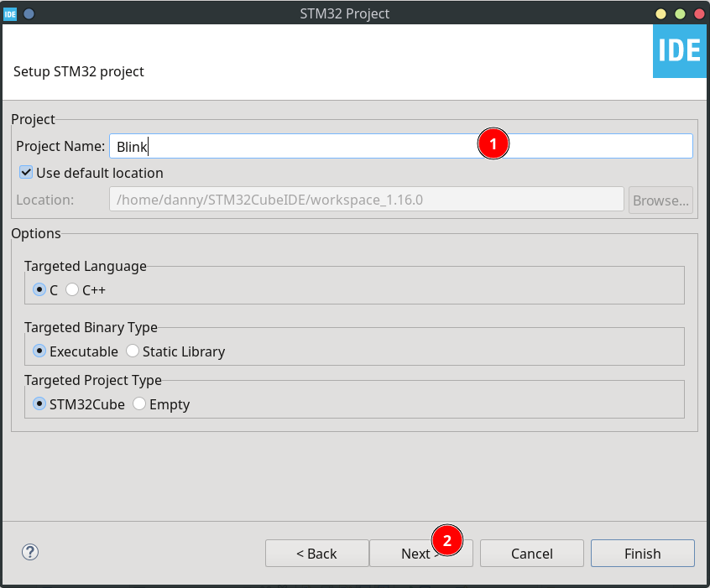Click the green maximize window button

(680, 14)
